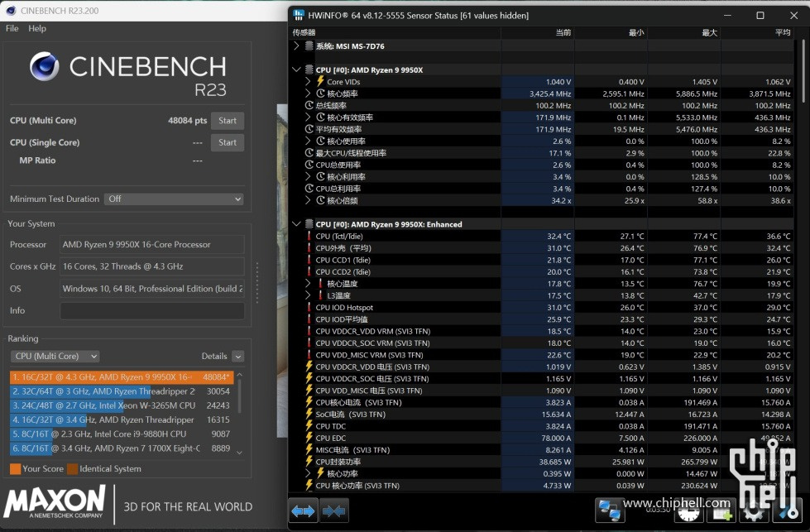Click the clock icon next to CPU总利用率
The height and width of the screenshot is (532, 810).
click(309, 189)
